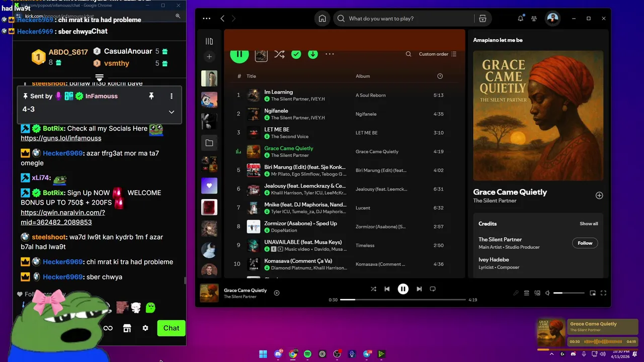Image resolution: width=644 pixels, height=362 pixels.
Task: Click the green download arrow in playlist header
Action: (x=313, y=54)
